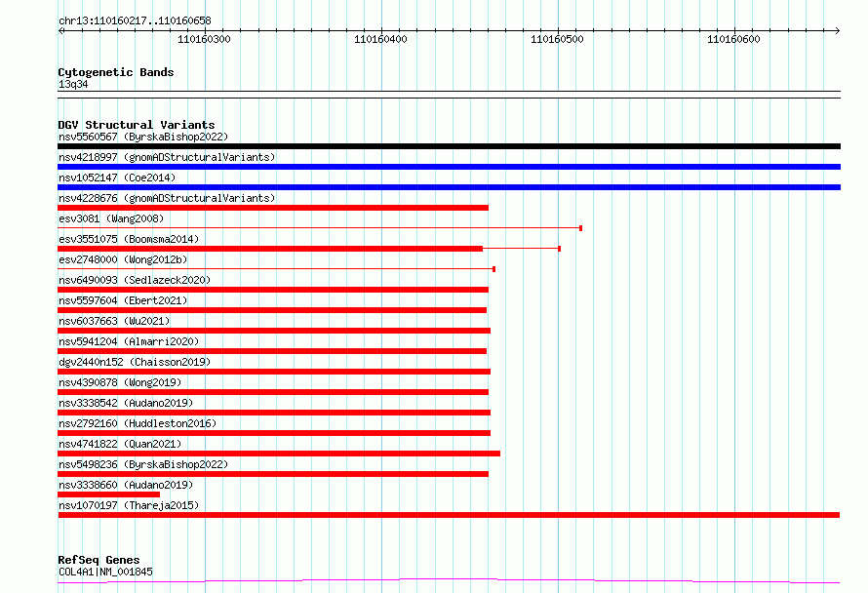Click variant label esv2748000 (Wong2012b)
Image resolution: width=868 pixels, height=593 pixels.
click(123, 259)
